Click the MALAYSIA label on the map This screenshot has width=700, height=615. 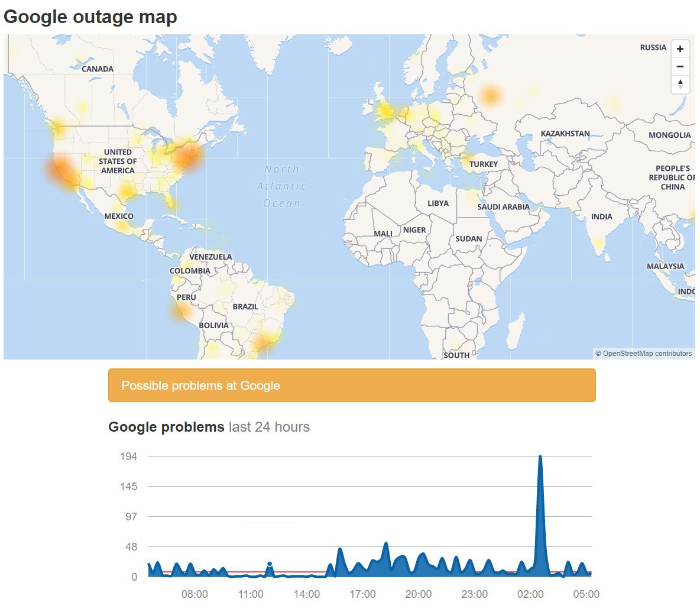click(665, 266)
